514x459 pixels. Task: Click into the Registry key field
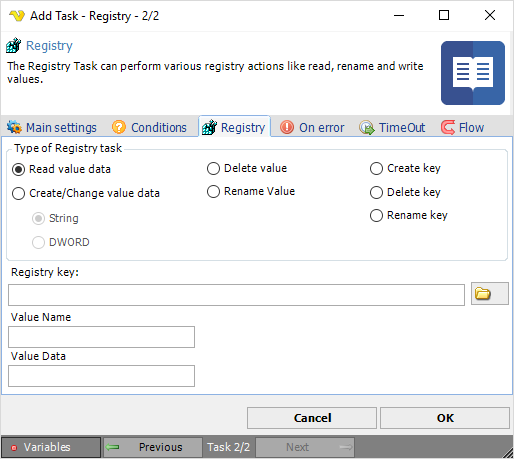(236, 295)
